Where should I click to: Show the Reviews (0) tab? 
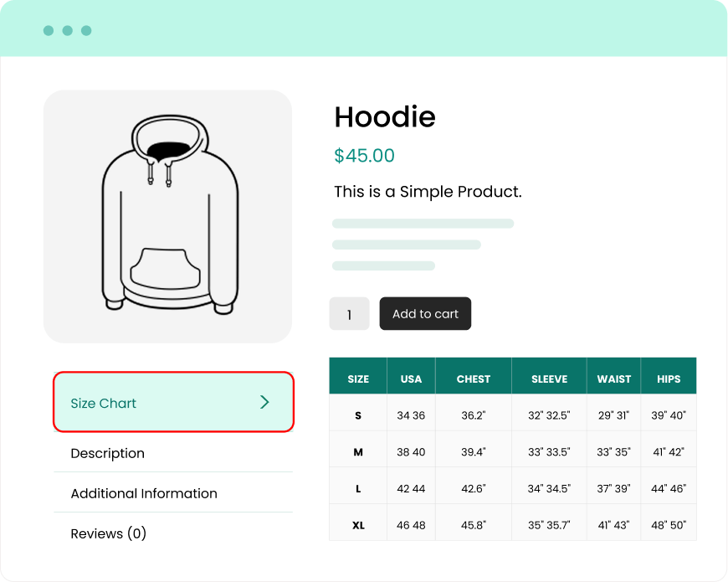click(109, 533)
